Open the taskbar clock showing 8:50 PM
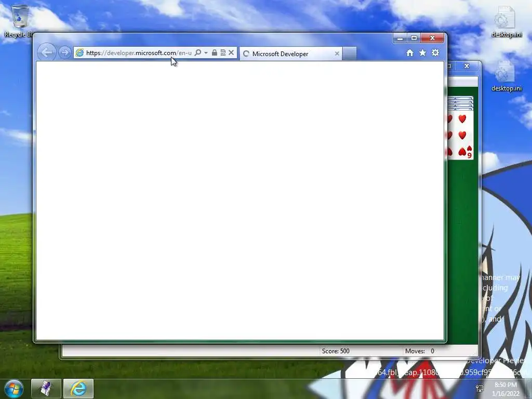 pyautogui.click(x=506, y=389)
